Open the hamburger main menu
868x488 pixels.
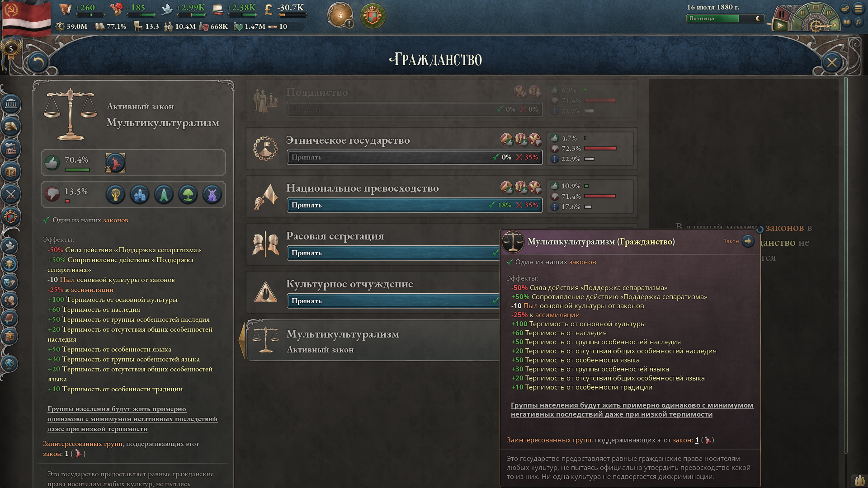point(858,8)
